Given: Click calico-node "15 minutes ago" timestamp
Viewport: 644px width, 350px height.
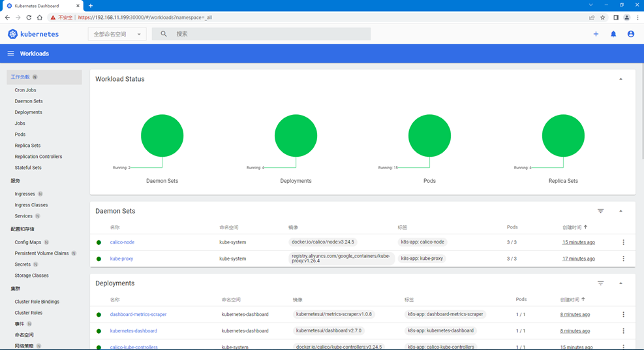Looking at the screenshot, I should point(578,242).
